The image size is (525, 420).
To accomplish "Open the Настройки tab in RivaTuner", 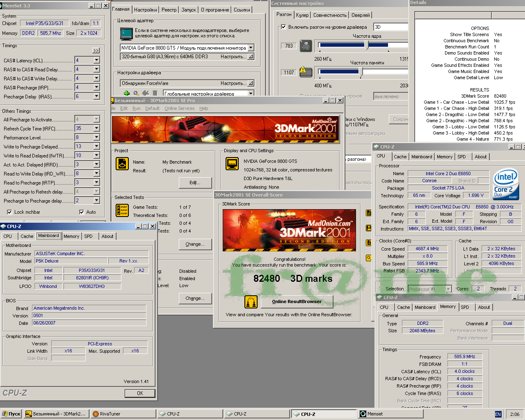I will click(x=146, y=10).
